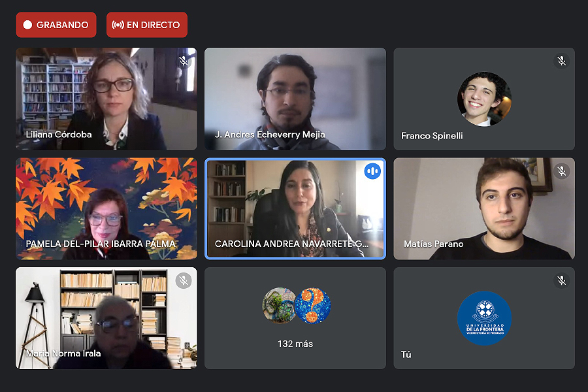Open the 132 más participants tile
The image size is (588, 392).
point(295,318)
